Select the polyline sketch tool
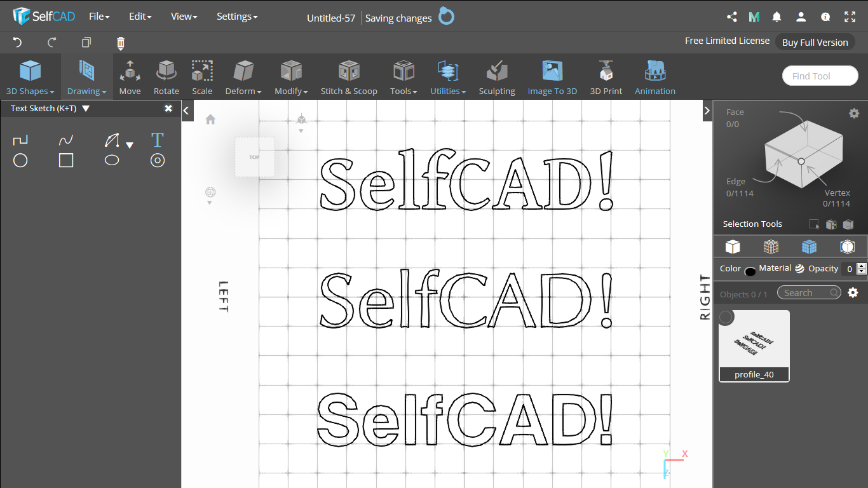This screenshot has height=488, width=868. point(20,140)
